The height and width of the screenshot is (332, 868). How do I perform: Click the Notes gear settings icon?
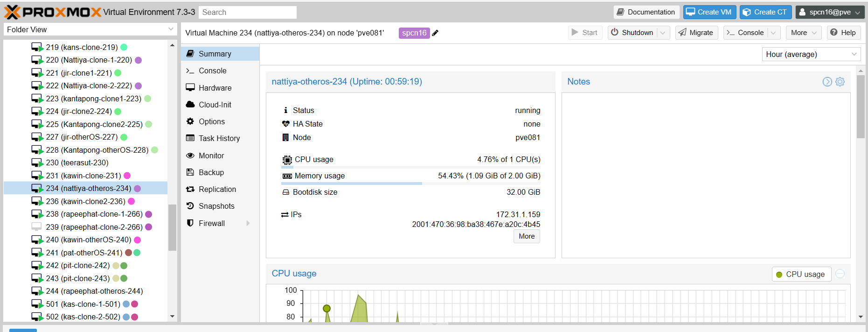(x=840, y=82)
